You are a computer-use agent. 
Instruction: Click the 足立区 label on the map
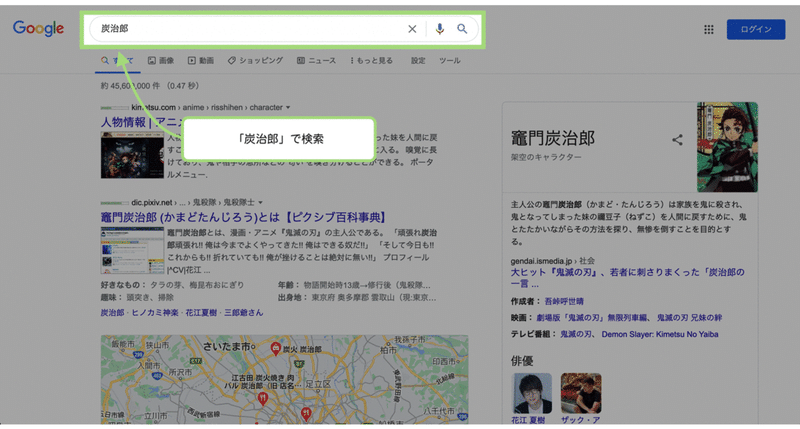click(x=318, y=384)
